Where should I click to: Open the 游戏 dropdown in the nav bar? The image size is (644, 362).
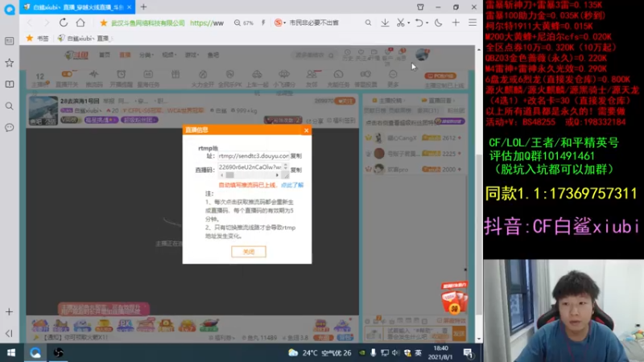coord(192,55)
